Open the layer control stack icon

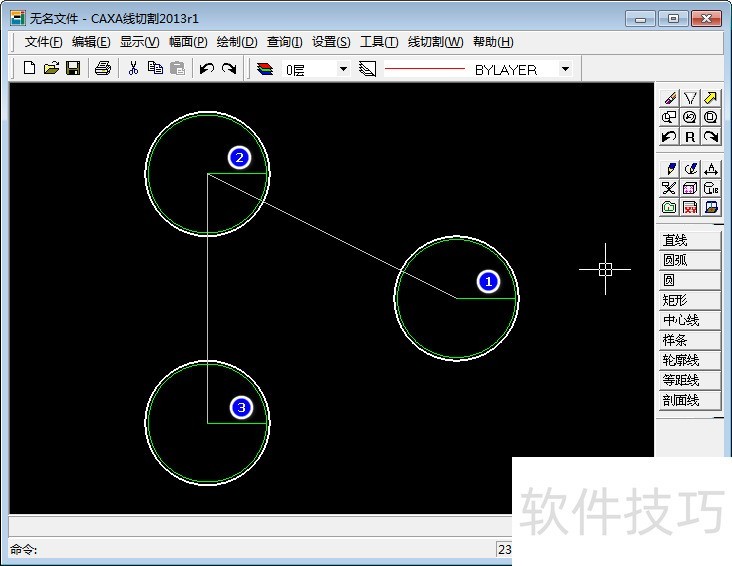pos(265,69)
